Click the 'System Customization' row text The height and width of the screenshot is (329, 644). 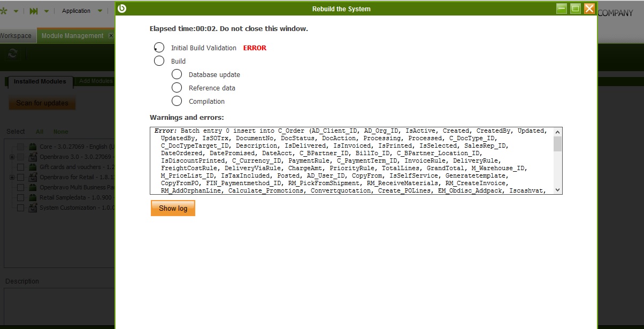[77, 208]
